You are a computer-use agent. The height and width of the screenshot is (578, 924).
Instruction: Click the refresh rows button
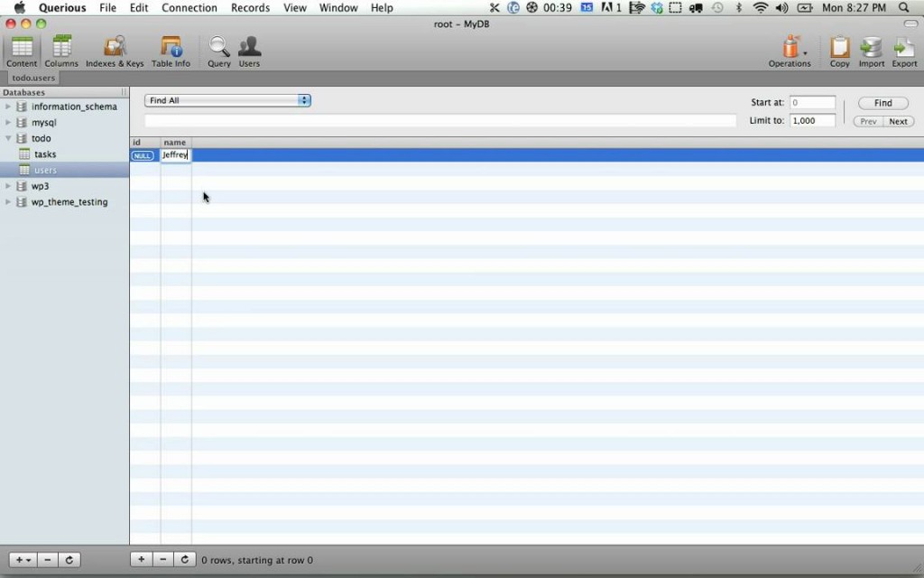point(184,560)
